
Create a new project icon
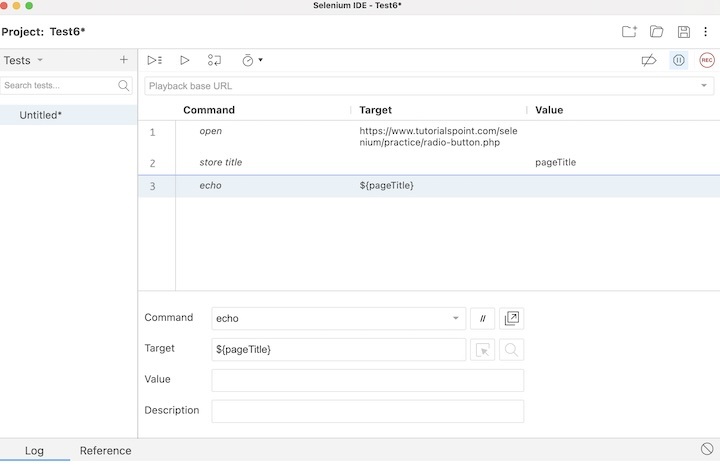point(629,32)
